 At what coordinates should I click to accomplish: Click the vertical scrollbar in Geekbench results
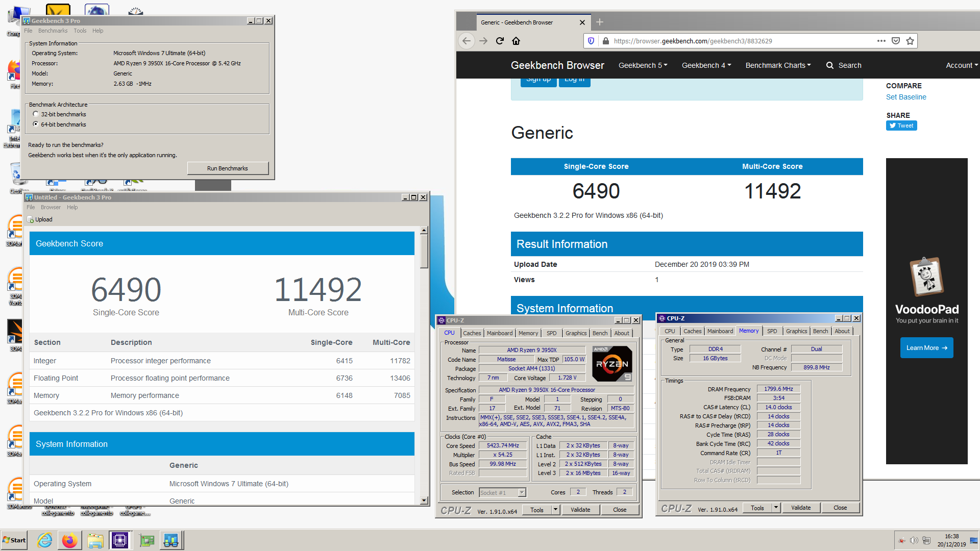(424, 251)
